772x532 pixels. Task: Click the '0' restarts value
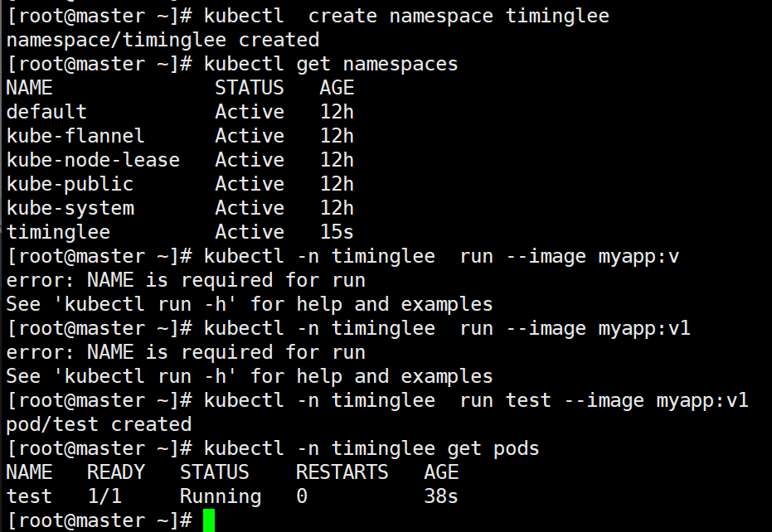coord(302,496)
